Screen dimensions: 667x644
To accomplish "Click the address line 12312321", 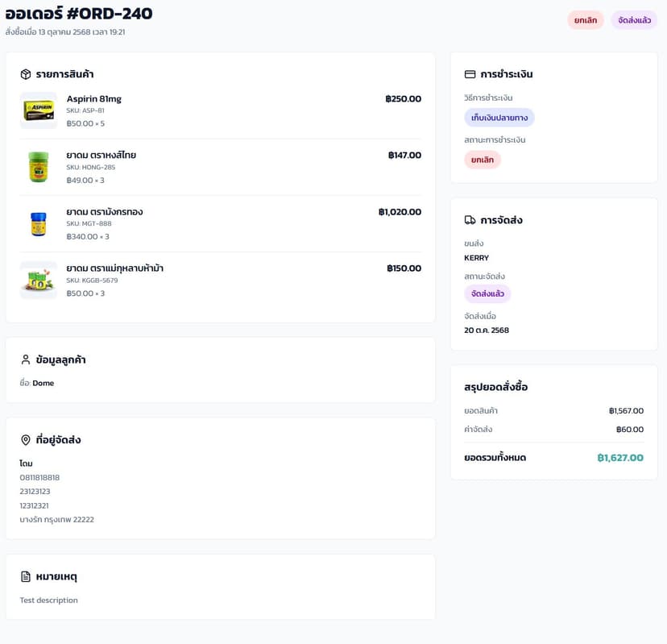I will [34, 505].
